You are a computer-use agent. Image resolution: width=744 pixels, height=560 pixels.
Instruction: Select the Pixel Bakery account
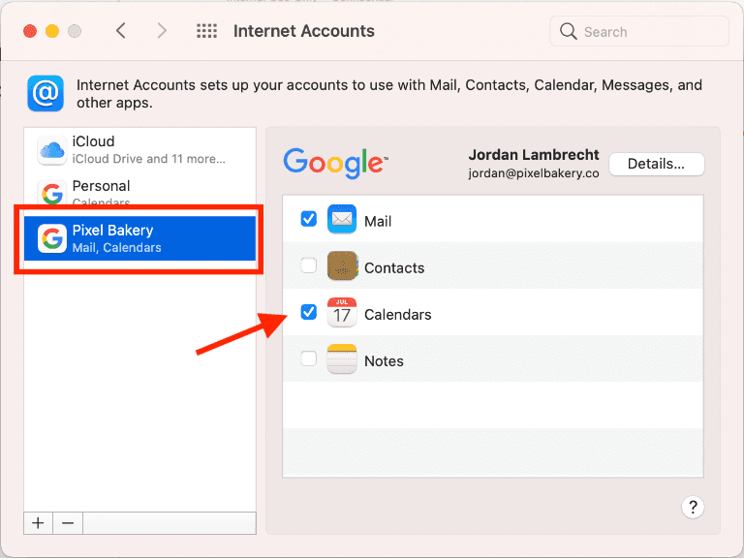[x=139, y=238]
